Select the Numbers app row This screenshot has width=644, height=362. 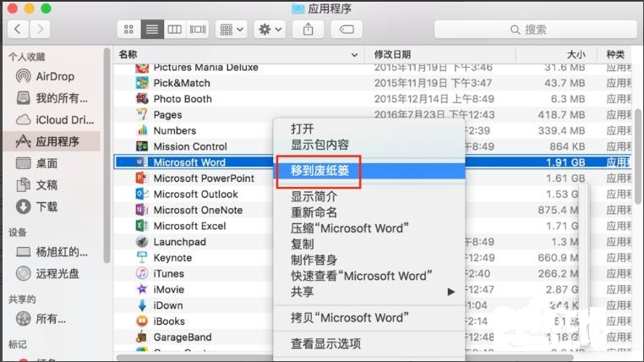pos(193,130)
